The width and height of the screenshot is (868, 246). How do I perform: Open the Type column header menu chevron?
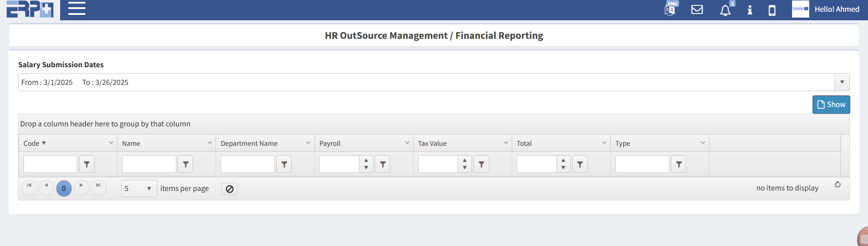(x=703, y=143)
